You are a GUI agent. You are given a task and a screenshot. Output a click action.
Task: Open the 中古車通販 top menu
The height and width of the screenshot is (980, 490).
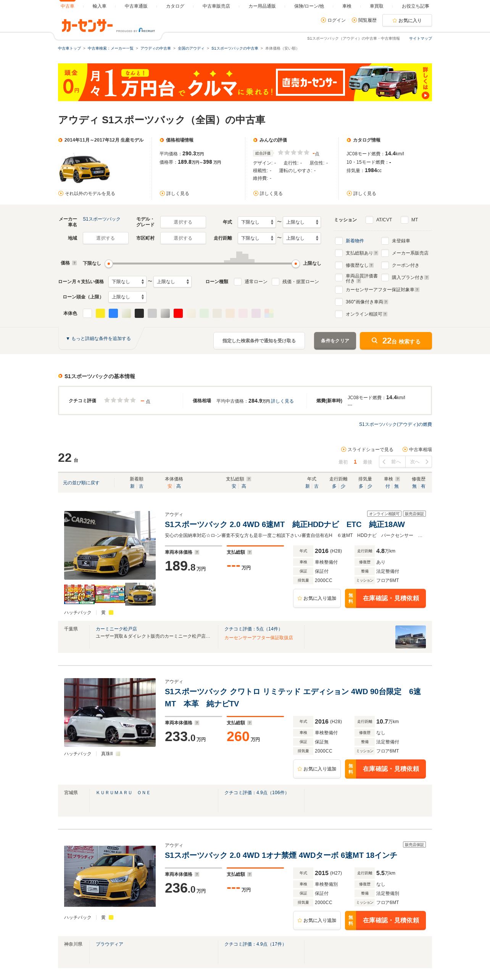[136, 6]
